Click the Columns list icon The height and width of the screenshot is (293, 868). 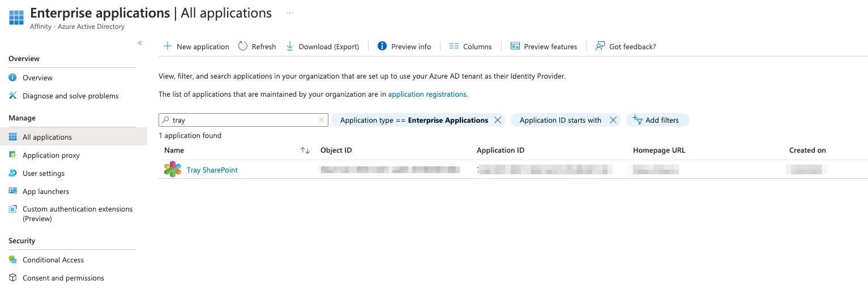click(454, 46)
